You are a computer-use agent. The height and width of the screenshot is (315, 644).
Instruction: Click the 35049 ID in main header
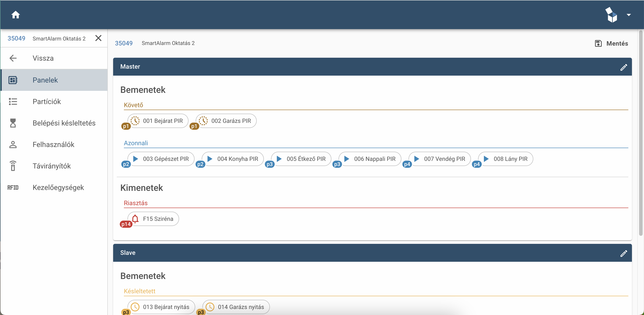tap(124, 43)
